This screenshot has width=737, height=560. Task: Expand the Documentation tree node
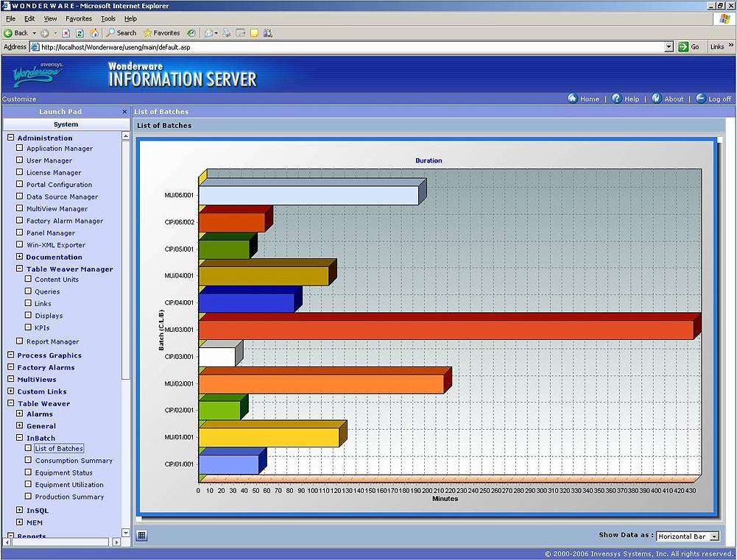[20, 257]
